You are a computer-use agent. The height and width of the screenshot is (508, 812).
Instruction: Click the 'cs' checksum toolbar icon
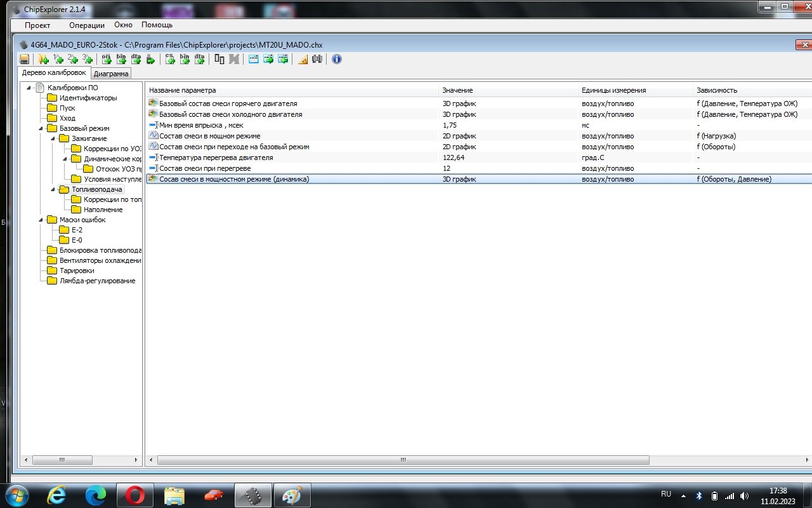click(x=170, y=59)
